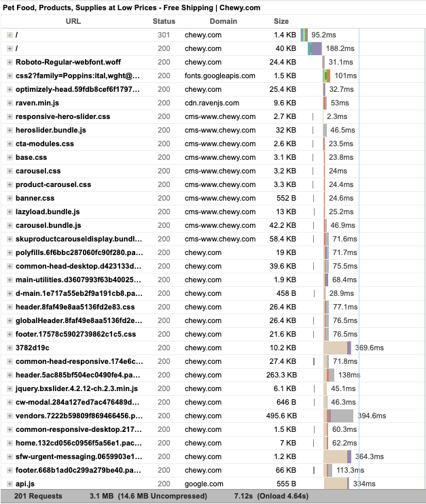Expand the carousel.css request row
Viewport: 426px width, 504px height.
10,171
